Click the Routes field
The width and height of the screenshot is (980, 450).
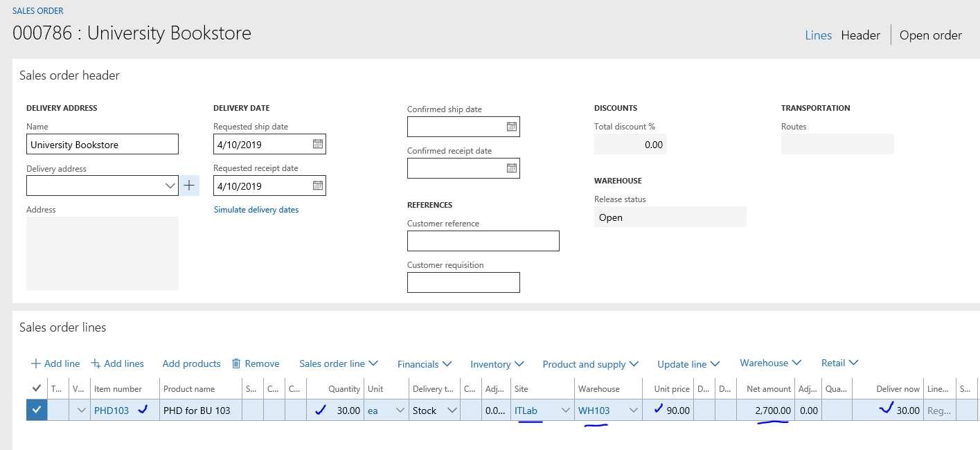pos(837,144)
